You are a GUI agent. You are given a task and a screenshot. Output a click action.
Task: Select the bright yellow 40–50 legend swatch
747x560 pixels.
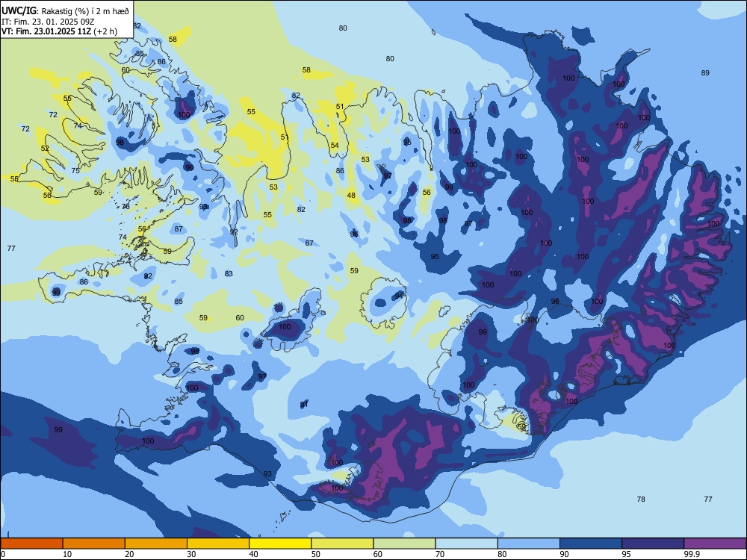(x=280, y=544)
